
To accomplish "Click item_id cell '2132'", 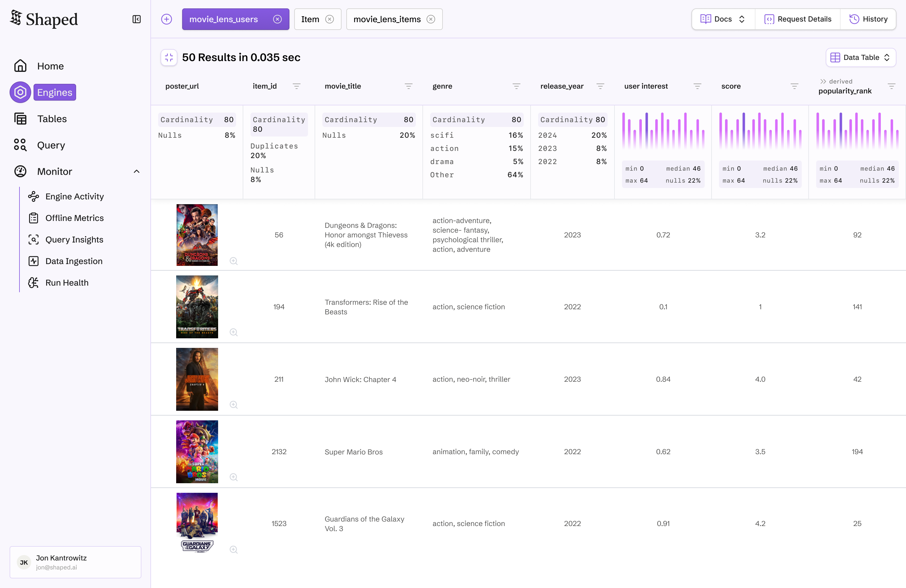I will pos(279,452).
